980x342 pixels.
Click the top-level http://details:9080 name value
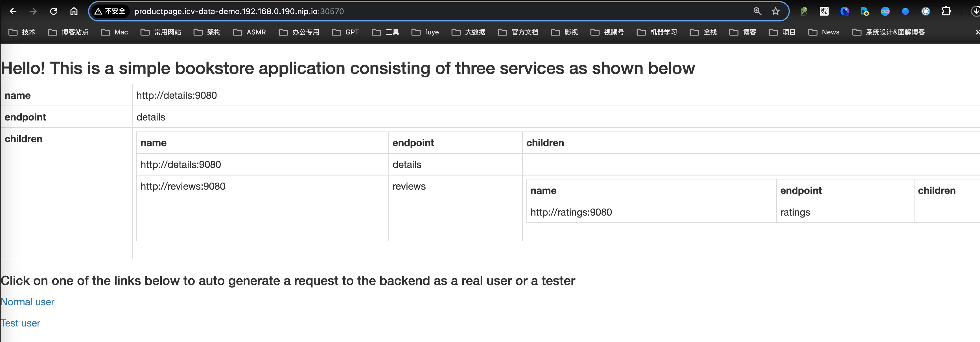click(x=176, y=95)
